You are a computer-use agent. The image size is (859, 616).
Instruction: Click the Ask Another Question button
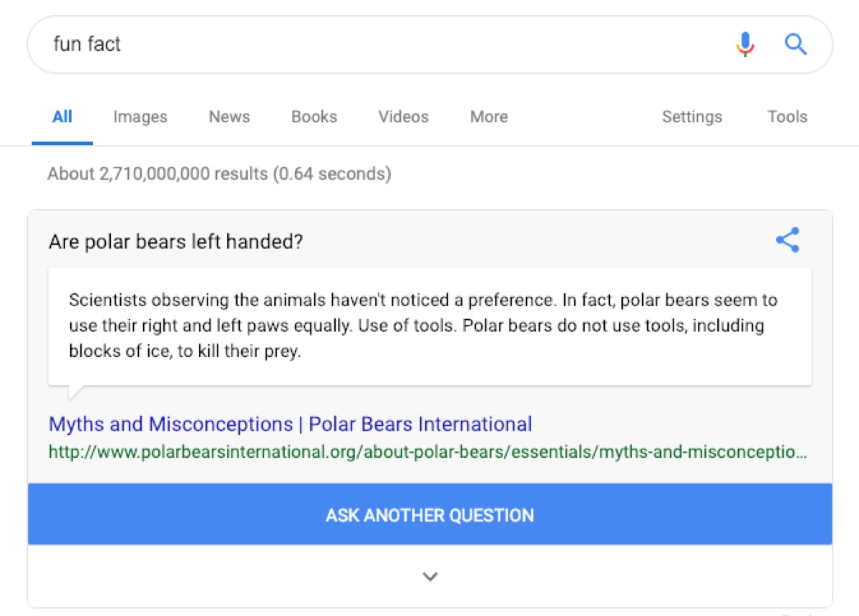[429, 514]
